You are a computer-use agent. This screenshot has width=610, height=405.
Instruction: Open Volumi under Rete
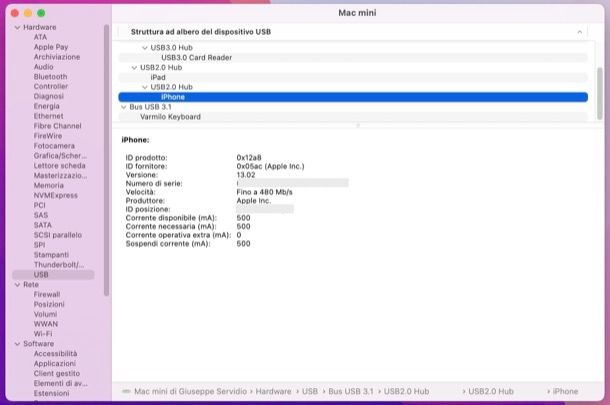pyautogui.click(x=45, y=314)
